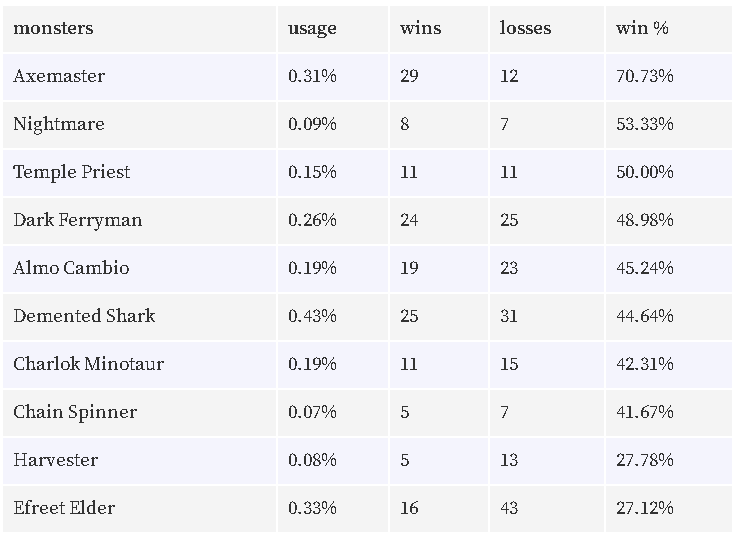The height and width of the screenshot is (535, 739).
Task: Sort by win % column header
Action: pos(642,28)
